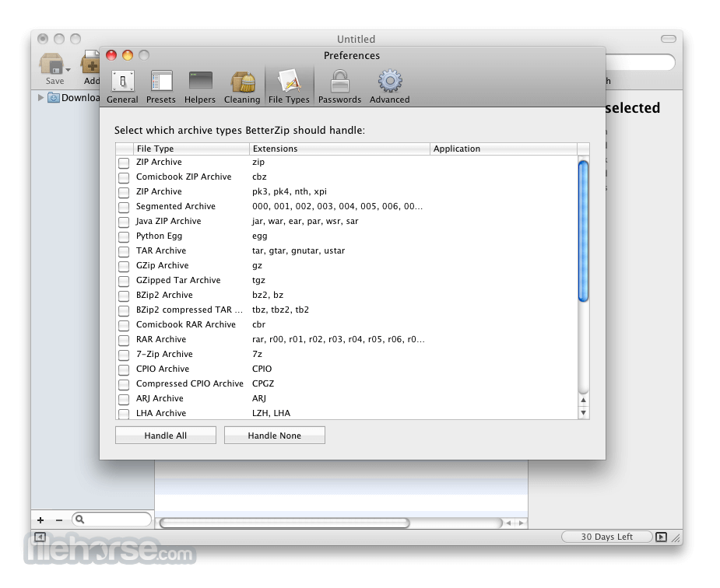
Task: Click the 'tbz, tbz2, tb2' extensions cell
Action: pos(280,310)
